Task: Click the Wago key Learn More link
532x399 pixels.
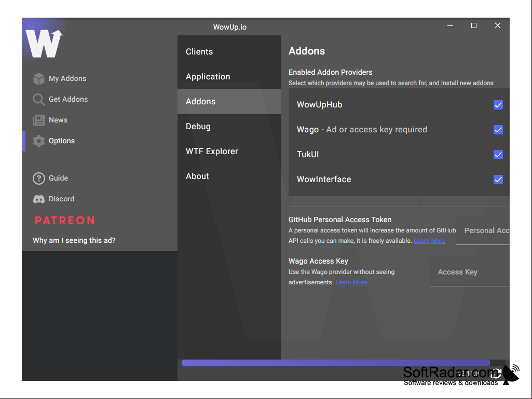Action: pyautogui.click(x=351, y=282)
